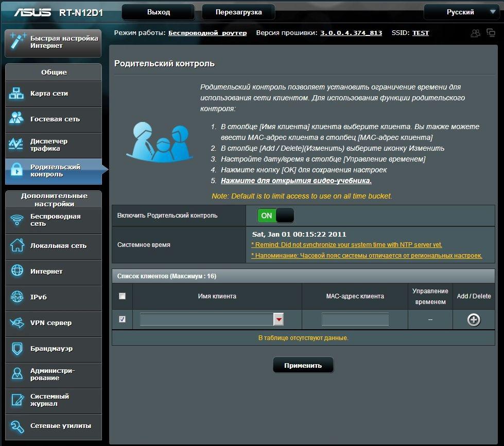Click the plus icon to add client
The height and width of the screenshot is (446, 504).
click(x=473, y=319)
